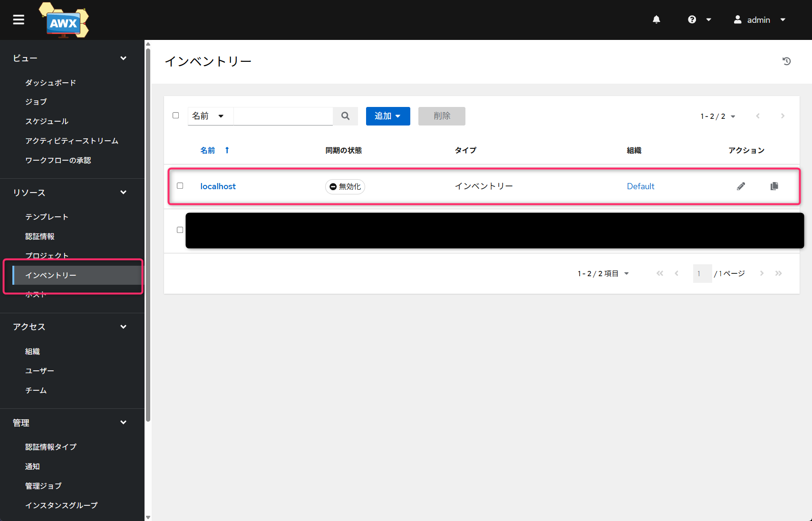This screenshot has height=521, width=812.
Task: Sort by name using the arrow icon
Action: (x=227, y=150)
